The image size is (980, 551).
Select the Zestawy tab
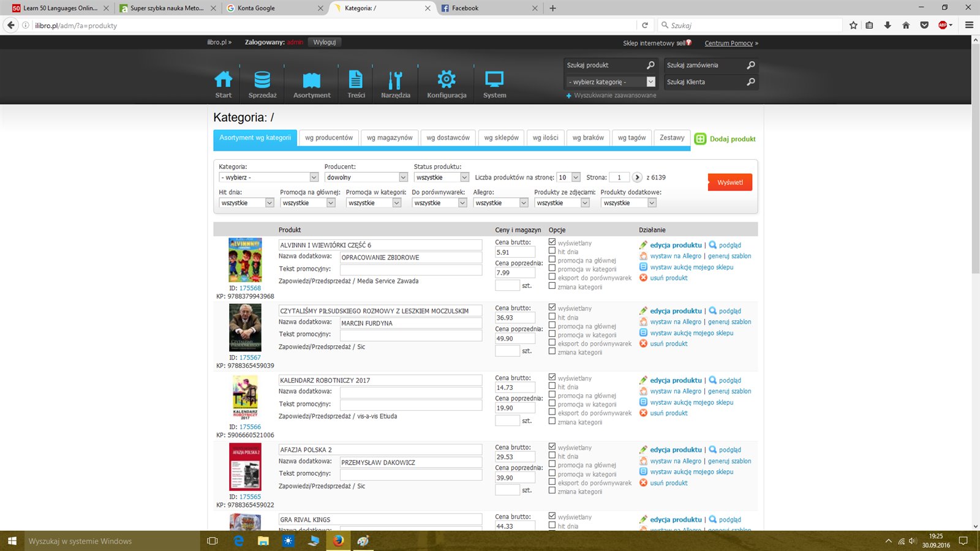672,138
